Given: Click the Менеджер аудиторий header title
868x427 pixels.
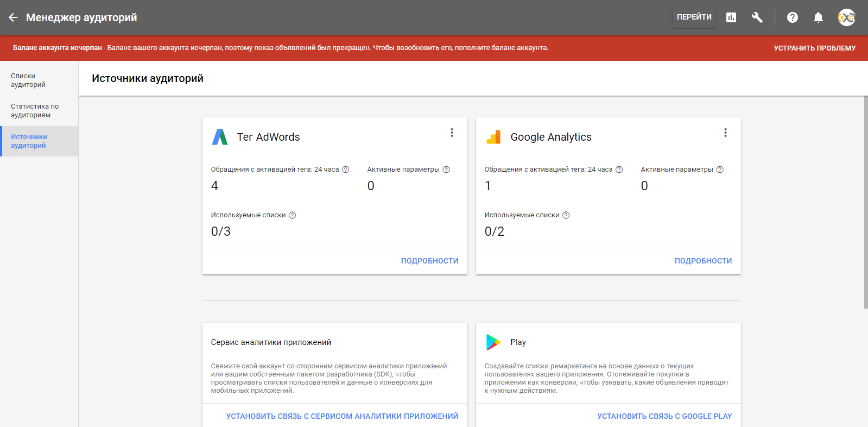Looking at the screenshot, I should click(x=81, y=17).
